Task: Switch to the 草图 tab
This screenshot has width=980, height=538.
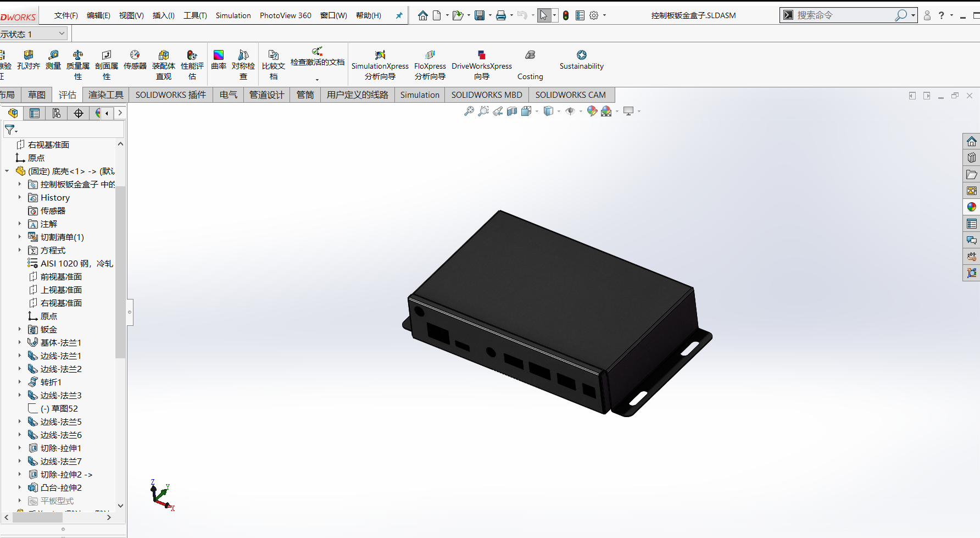Action: pyautogui.click(x=37, y=95)
